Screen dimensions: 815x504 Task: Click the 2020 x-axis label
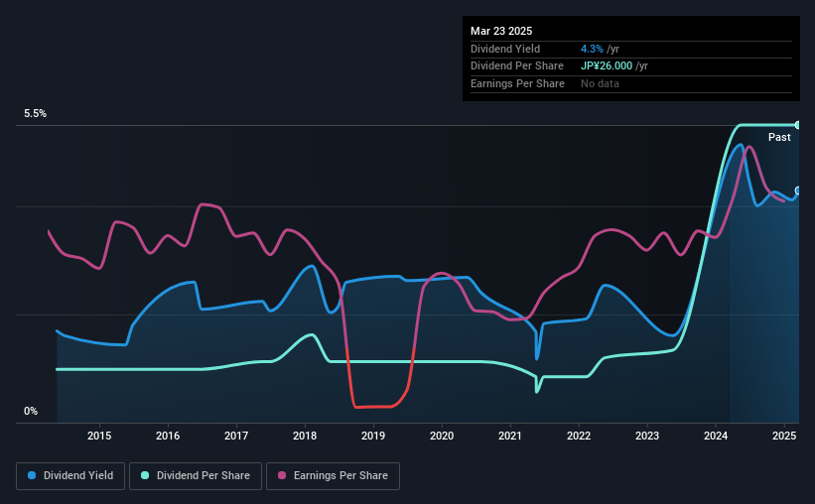click(x=442, y=436)
